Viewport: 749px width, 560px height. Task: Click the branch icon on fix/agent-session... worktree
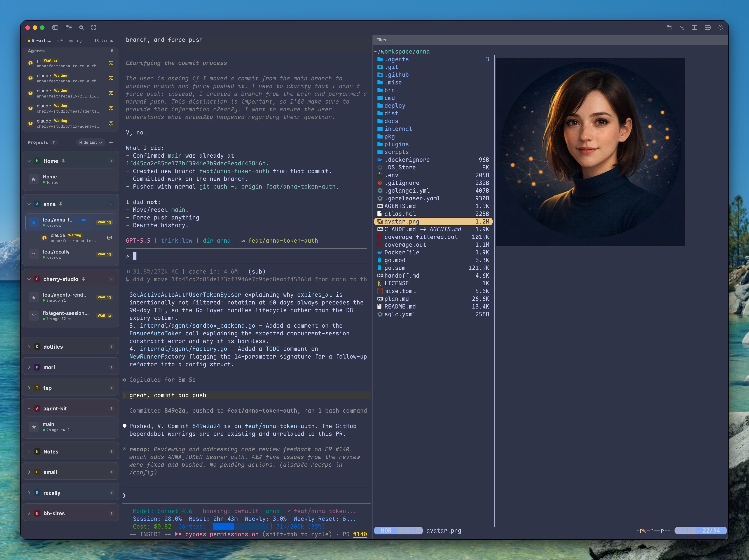point(34,316)
